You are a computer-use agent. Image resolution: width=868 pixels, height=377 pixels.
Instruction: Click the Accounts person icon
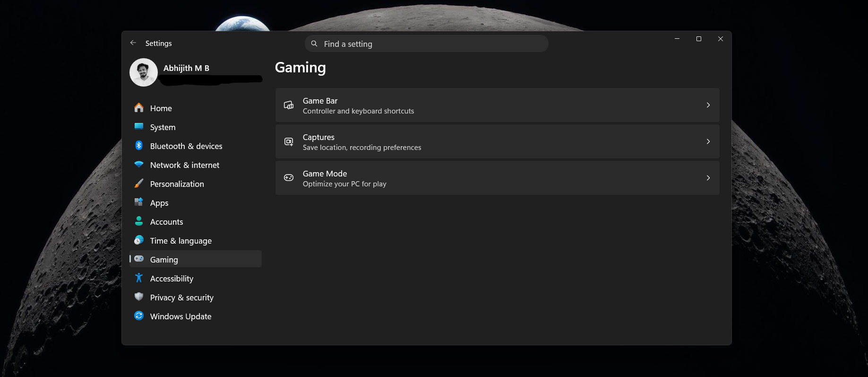(x=139, y=221)
